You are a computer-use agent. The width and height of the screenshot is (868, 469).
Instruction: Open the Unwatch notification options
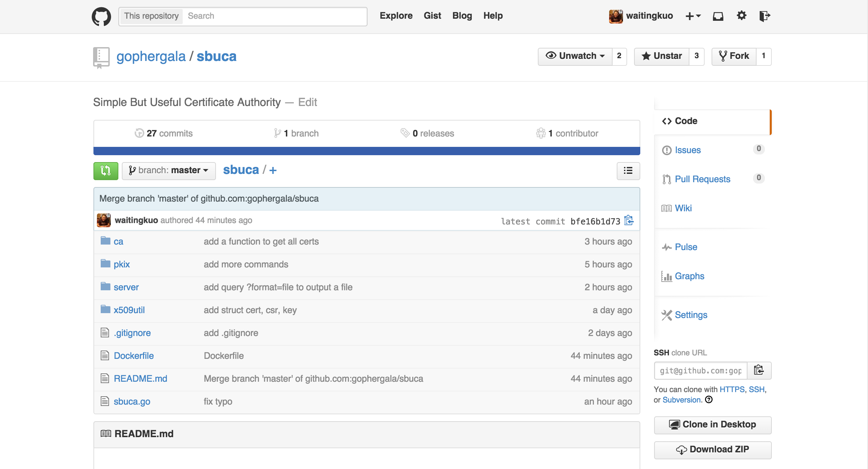tap(575, 56)
